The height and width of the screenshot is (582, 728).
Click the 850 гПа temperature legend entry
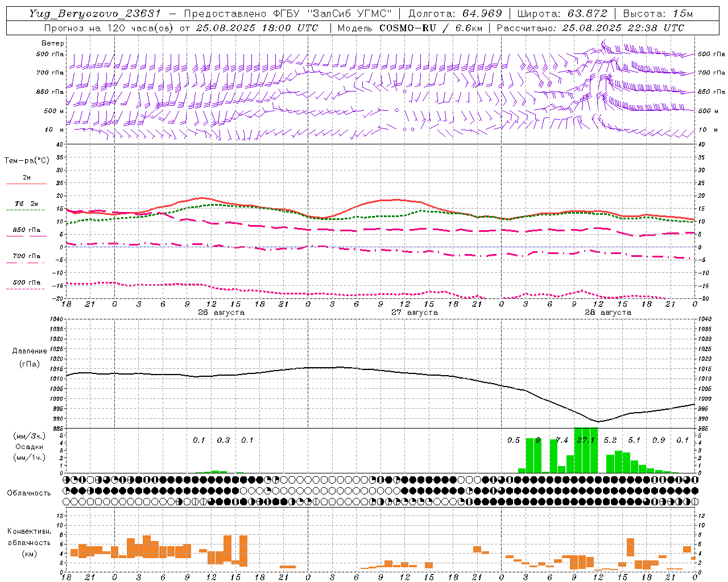(27, 230)
